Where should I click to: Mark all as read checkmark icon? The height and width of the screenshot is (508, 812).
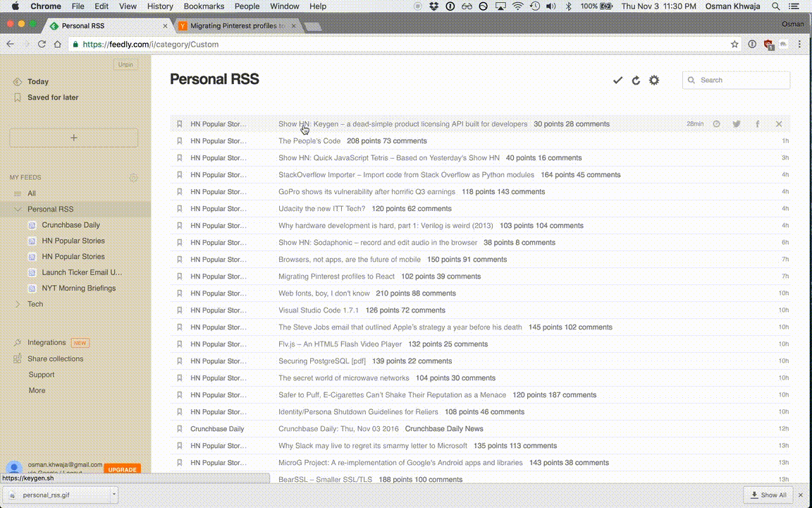pyautogui.click(x=617, y=80)
